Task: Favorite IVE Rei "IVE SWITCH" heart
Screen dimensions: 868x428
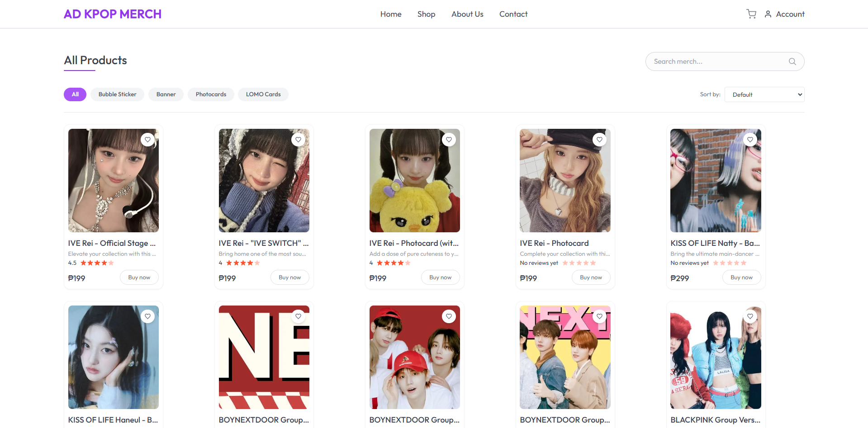Action: click(x=299, y=140)
